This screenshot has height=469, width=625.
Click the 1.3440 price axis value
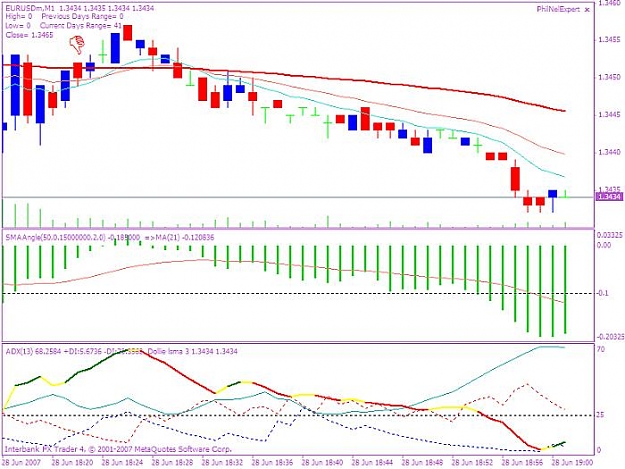pyautogui.click(x=609, y=152)
